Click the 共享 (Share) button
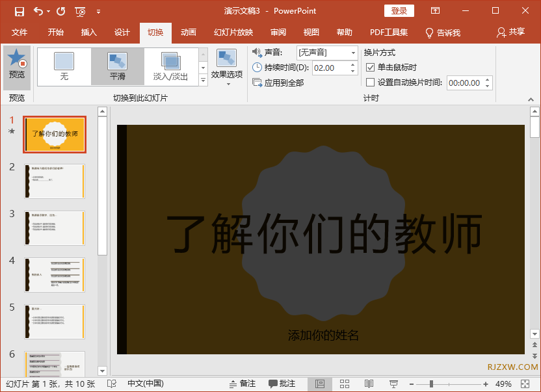Image resolution: width=541 pixels, height=392 pixels. pyautogui.click(x=514, y=33)
